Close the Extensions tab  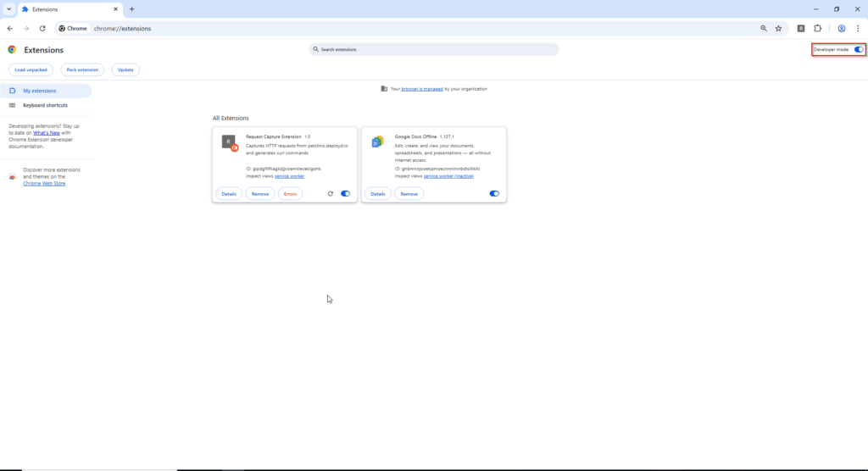coord(115,8)
